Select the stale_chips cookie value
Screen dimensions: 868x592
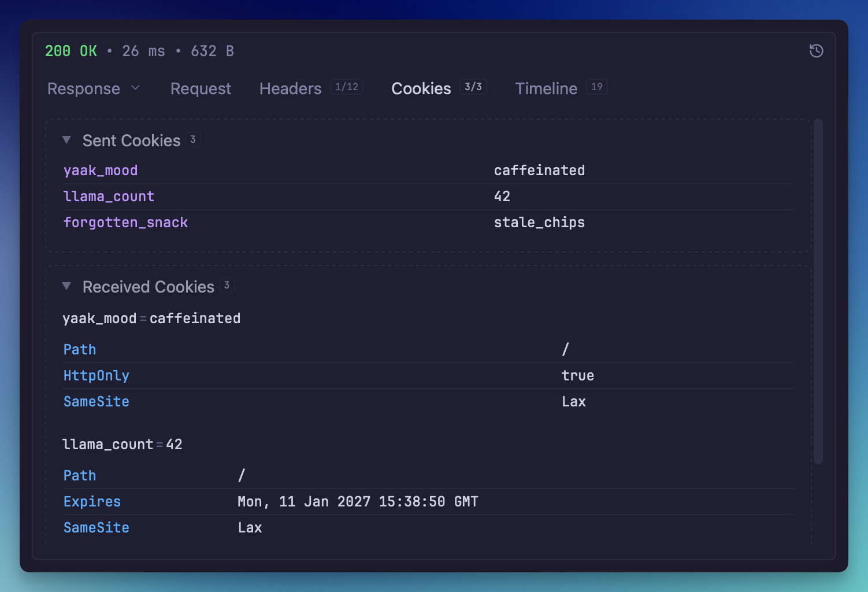click(539, 223)
